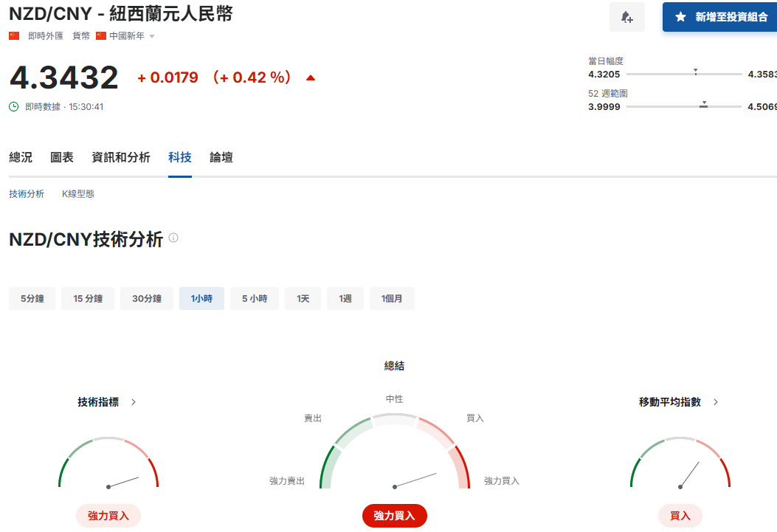The height and width of the screenshot is (532, 777).
Task: Click the 即時外匯 label
Action: (46, 35)
